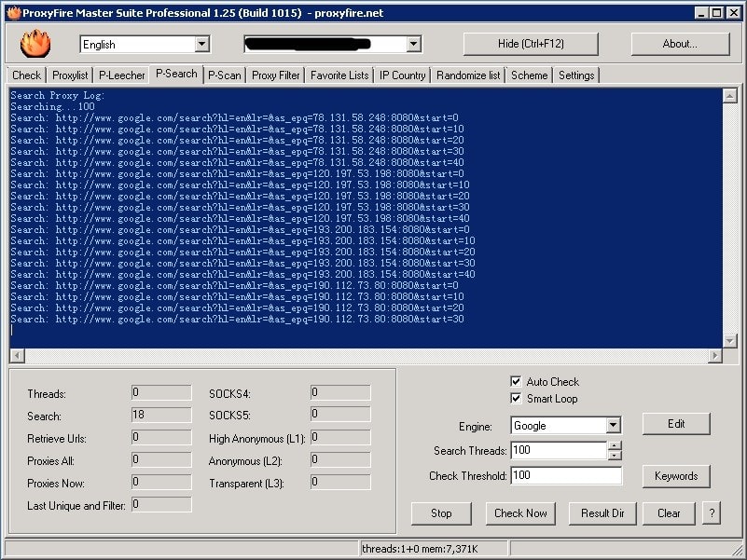Maximize the ProxyFire window
The height and width of the screenshot is (560, 747).
[717, 13]
